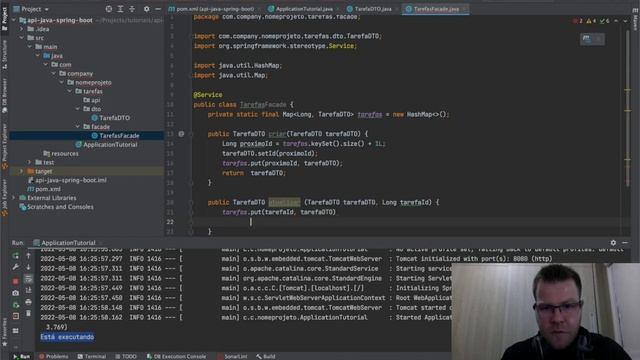Click Run console layout icon
640x360 pixels.
(x=16, y=331)
